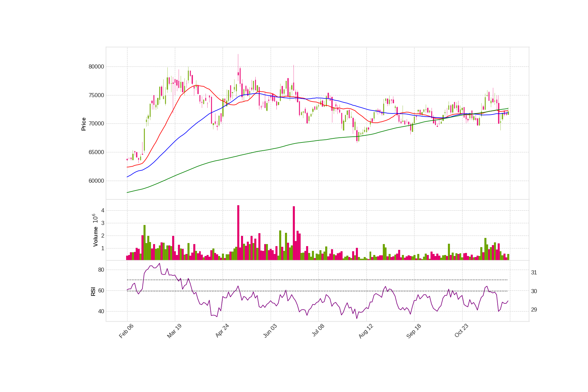588x392 pixels.
Task: Click the 60000 price axis label
Action: (x=96, y=181)
